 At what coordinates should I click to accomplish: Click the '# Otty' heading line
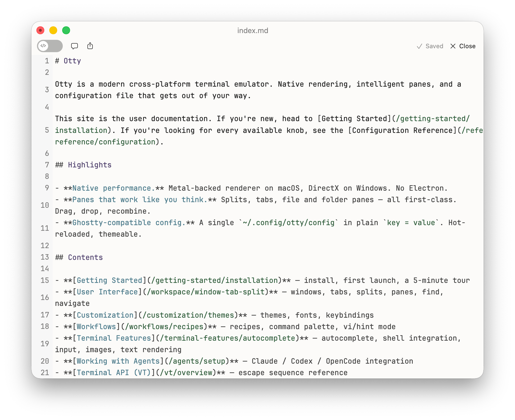(x=68, y=61)
